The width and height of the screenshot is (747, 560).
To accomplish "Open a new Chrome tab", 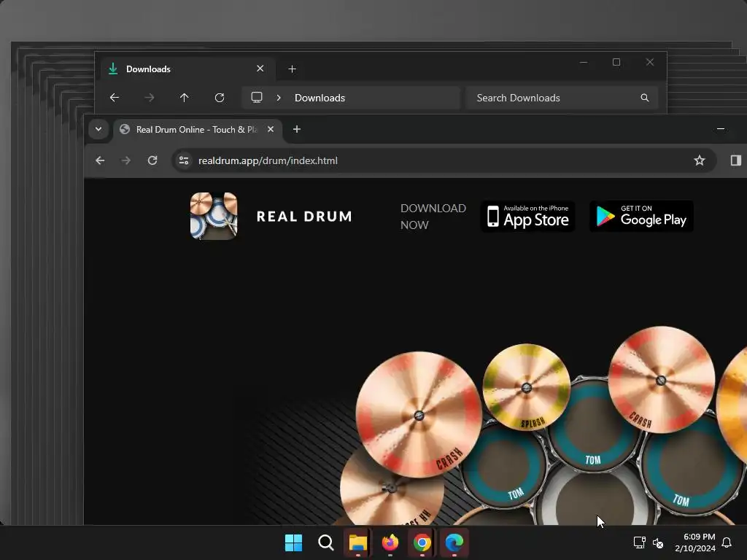I will (x=297, y=129).
